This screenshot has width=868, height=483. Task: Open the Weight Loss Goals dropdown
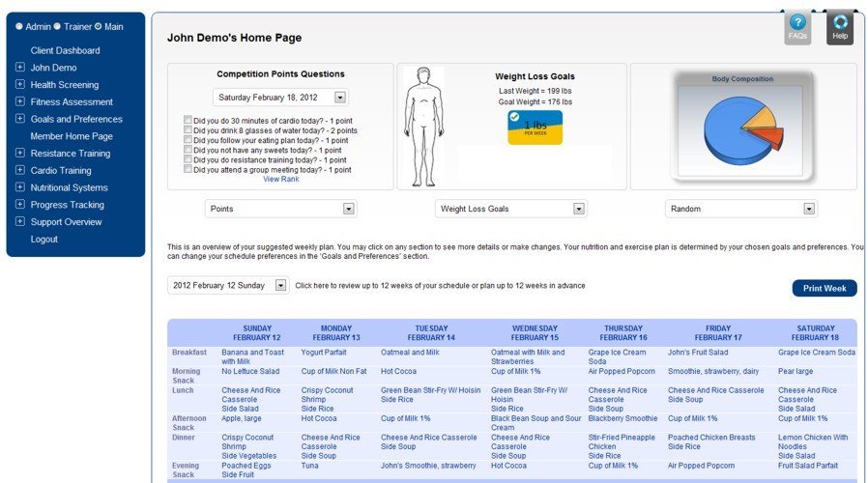578,209
